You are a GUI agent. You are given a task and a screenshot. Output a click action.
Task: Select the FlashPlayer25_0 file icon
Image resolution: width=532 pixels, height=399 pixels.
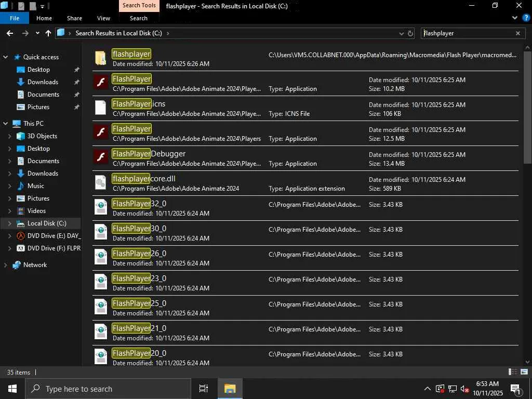[101, 307]
